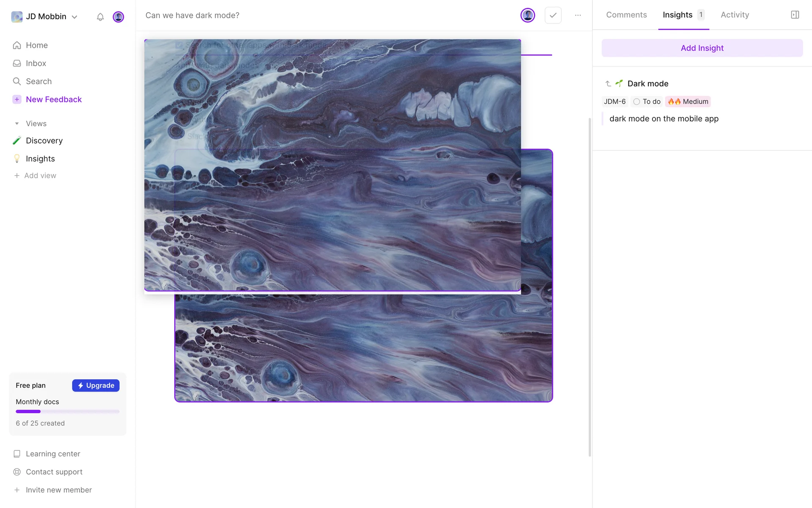Click the notifications bell icon

[x=100, y=17]
